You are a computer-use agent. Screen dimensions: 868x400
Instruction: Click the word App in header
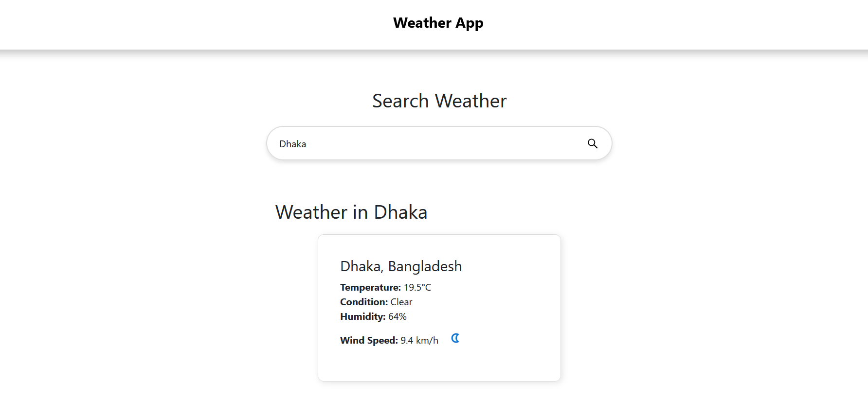[x=469, y=23]
